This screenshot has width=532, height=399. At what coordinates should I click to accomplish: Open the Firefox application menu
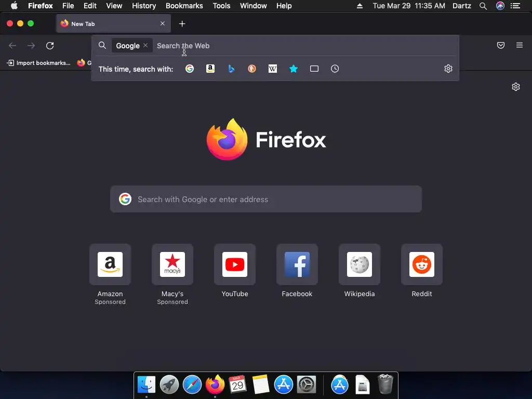(41, 6)
